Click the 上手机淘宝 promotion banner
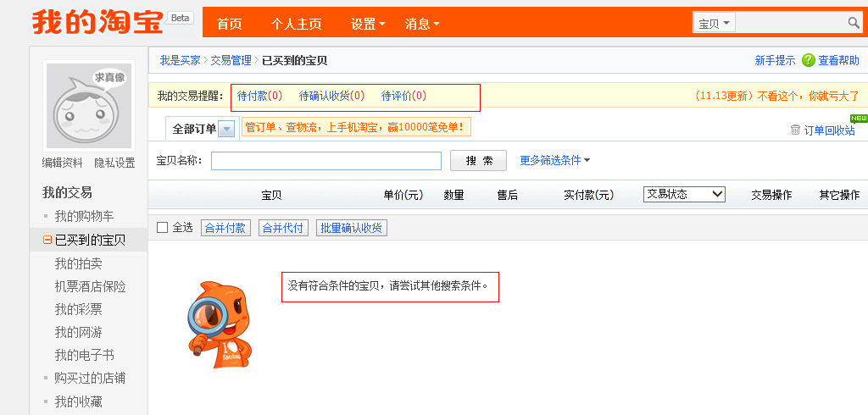 pos(356,127)
